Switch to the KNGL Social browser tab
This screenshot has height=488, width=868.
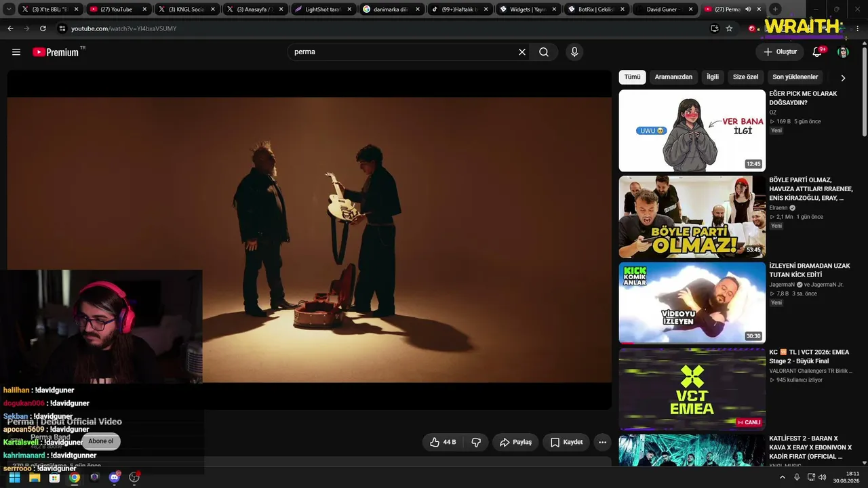186,9
